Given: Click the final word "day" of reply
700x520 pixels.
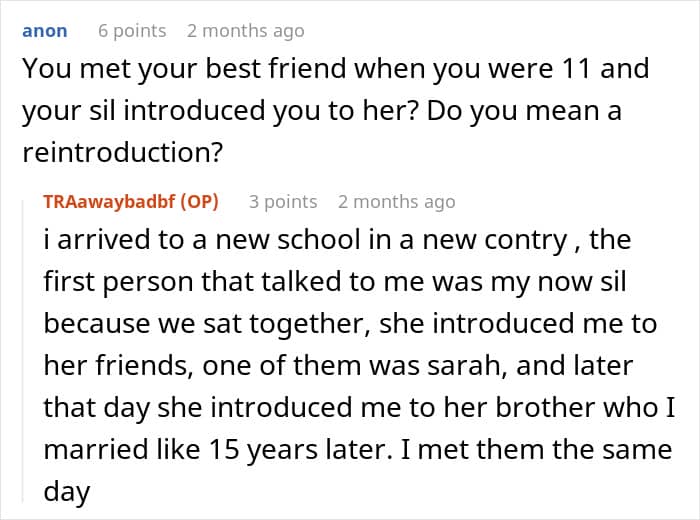Looking at the screenshot, I should point(66,491).
